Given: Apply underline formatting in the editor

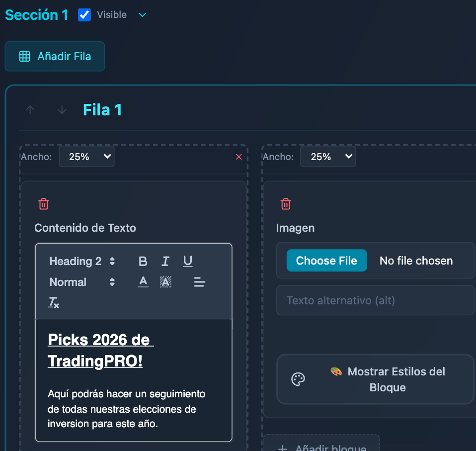Looking at the screenshot, I should (187, 262).
